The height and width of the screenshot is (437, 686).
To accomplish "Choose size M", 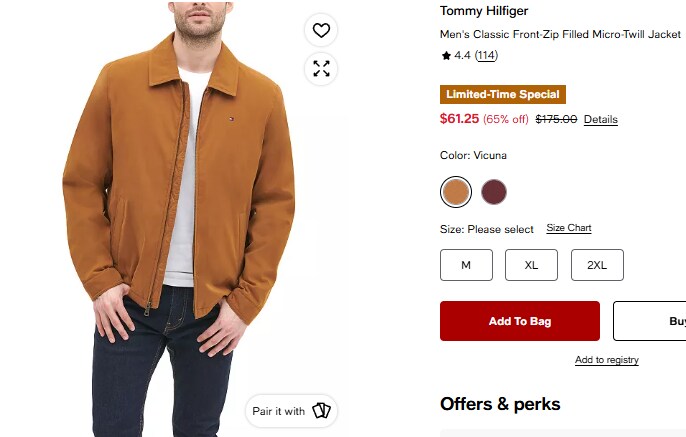I will point(466,265).
